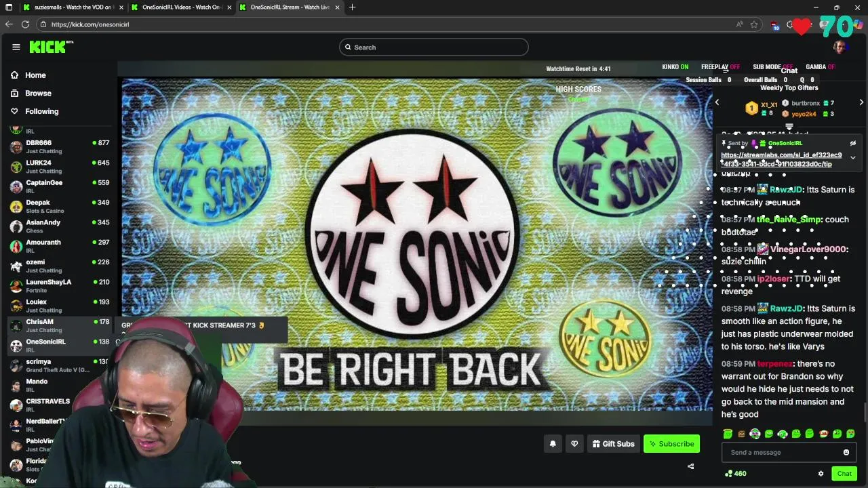
Task: Click Mando avatar in sidebar
Action: click(16, 385)
